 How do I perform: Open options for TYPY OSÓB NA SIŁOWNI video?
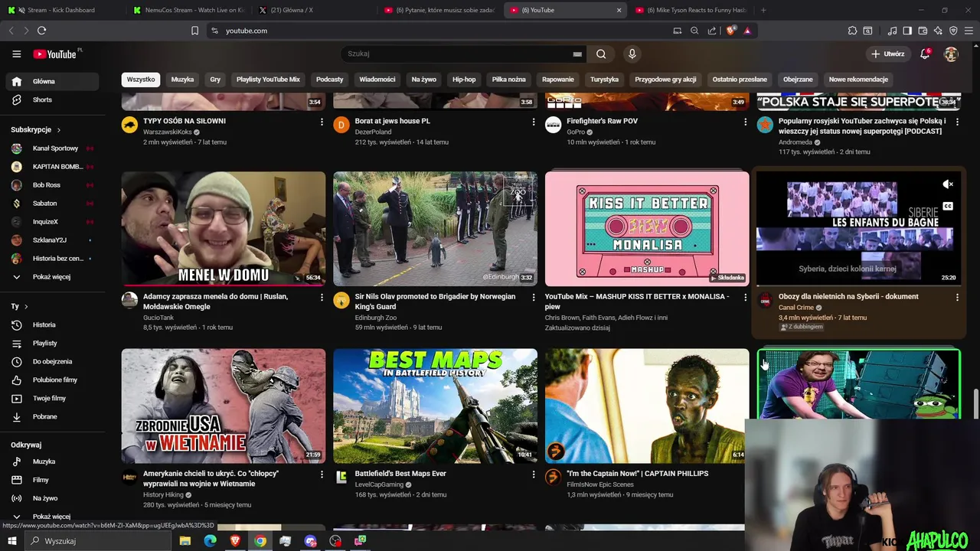point(322,122)
